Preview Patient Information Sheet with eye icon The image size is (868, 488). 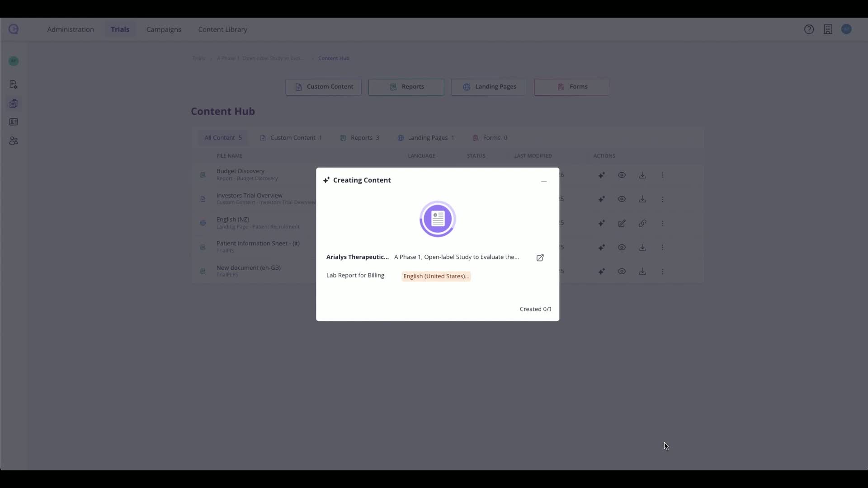click(x=622, y=248)
